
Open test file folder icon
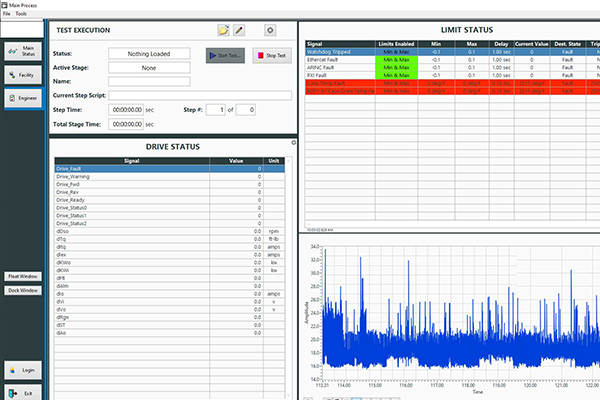coord(223,30)
